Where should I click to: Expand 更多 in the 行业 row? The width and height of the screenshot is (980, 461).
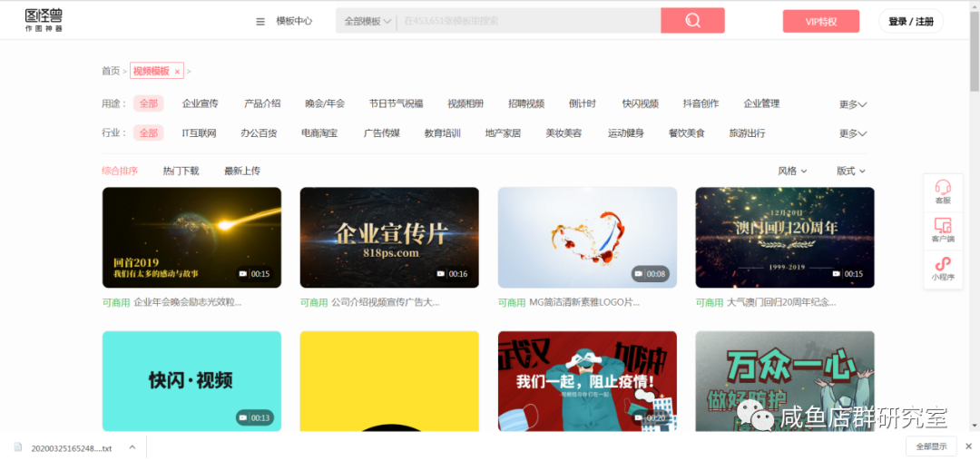[852, 133]
